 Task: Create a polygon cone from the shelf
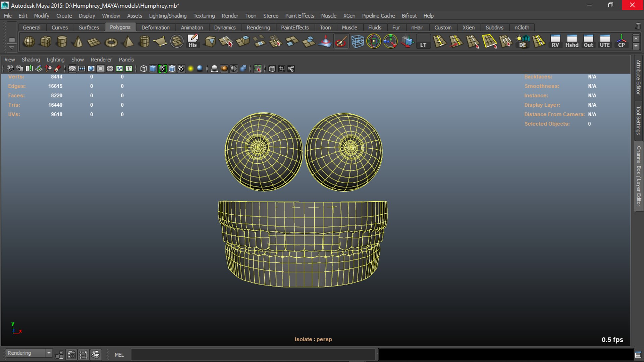(x=78, y=42)
